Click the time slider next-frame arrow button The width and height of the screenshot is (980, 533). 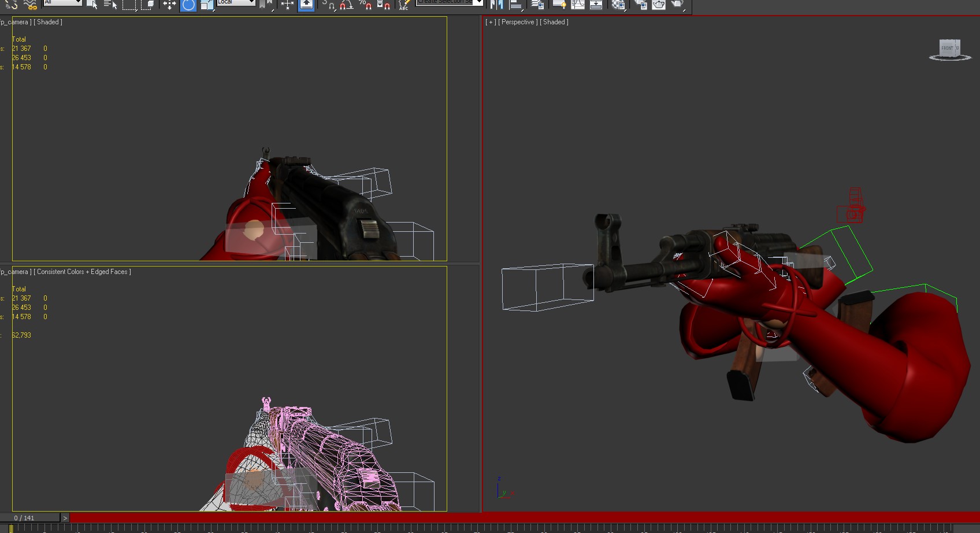65,518
